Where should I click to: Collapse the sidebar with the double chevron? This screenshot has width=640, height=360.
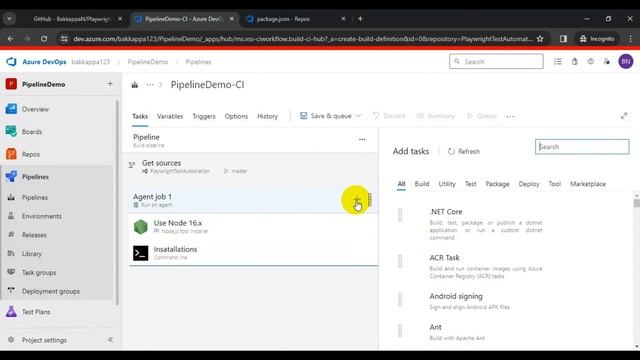click(x=110, y=340)
